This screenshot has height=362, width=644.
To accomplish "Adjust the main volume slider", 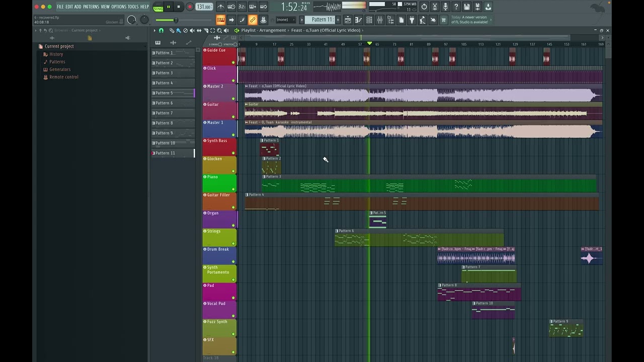I will [184, 20].
